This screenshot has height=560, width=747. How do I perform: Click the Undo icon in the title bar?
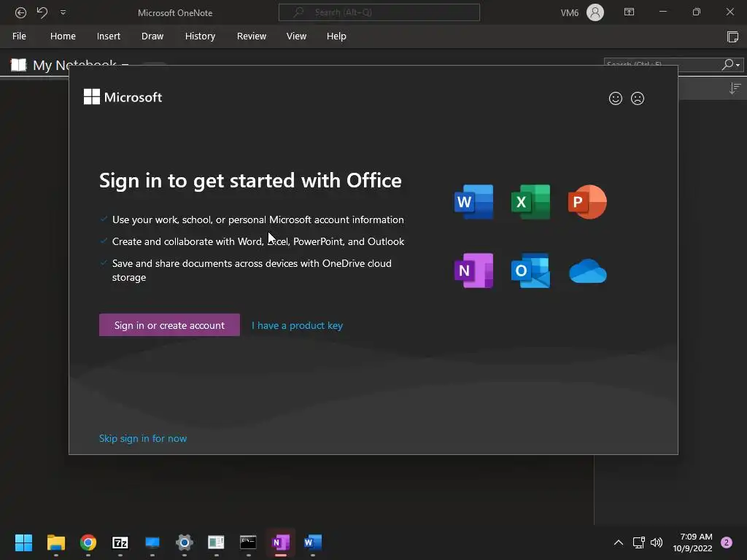(x=42, y=13)
